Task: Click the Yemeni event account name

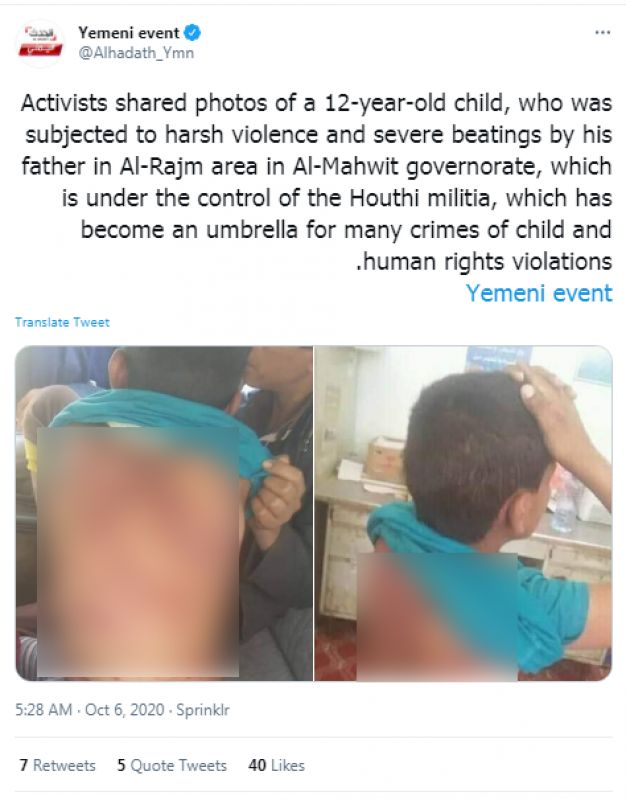Action: pyautogui.click(x=129, y=33)
